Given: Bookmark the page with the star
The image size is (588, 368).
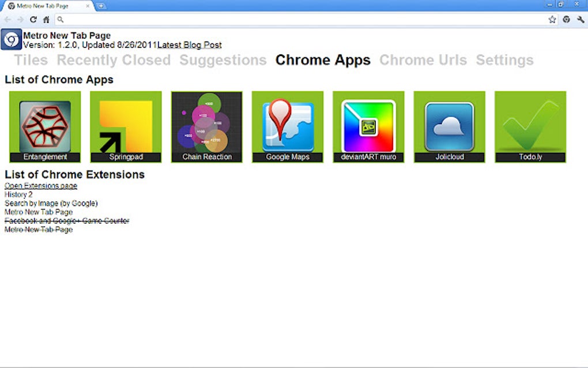Looking at the screenshot, I should 552,19.
